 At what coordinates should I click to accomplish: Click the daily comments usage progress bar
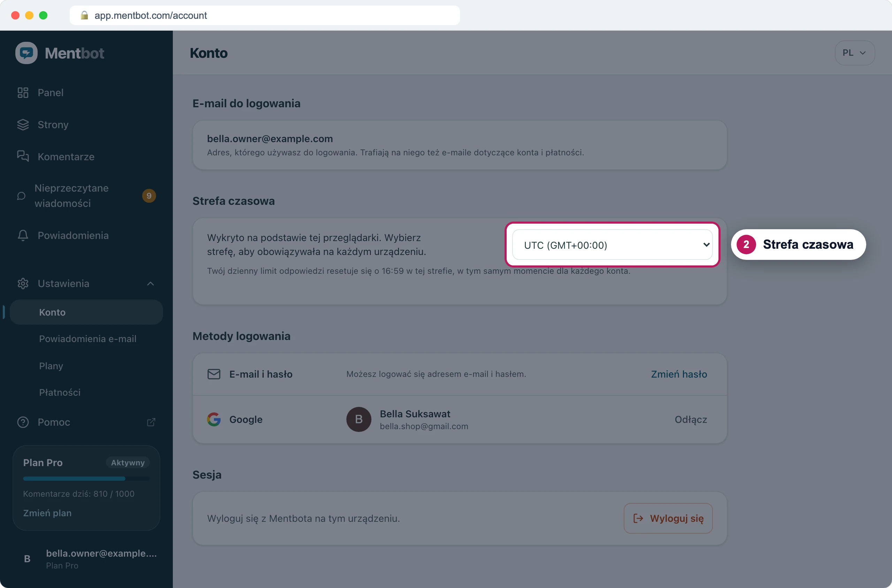point(86,479)
